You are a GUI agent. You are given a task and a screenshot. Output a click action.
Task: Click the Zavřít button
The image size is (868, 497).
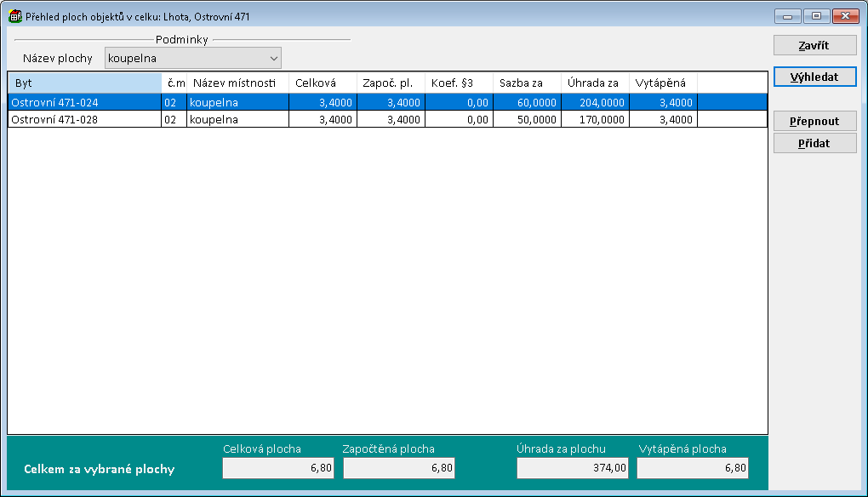pyautogui.click(x=814, y=45)
